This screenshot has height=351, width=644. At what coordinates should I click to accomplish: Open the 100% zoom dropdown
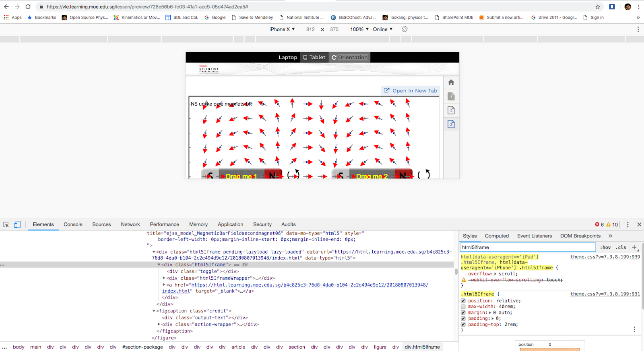359,29
